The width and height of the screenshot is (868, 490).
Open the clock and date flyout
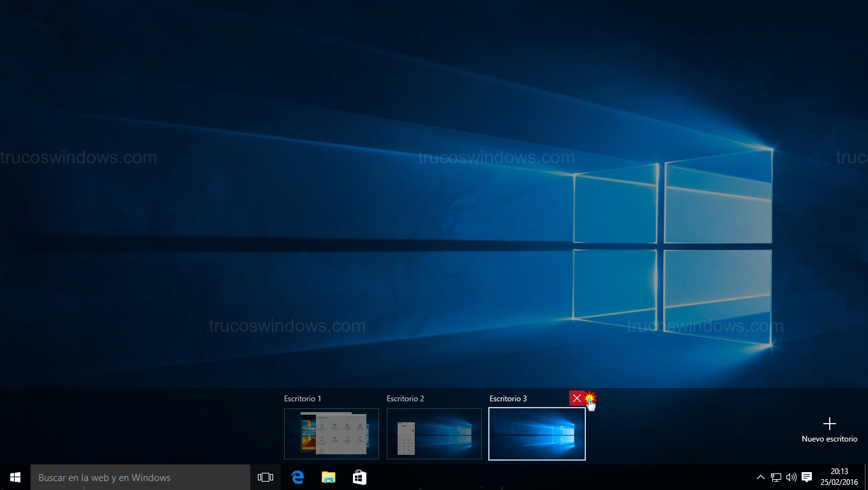point(839,477)
